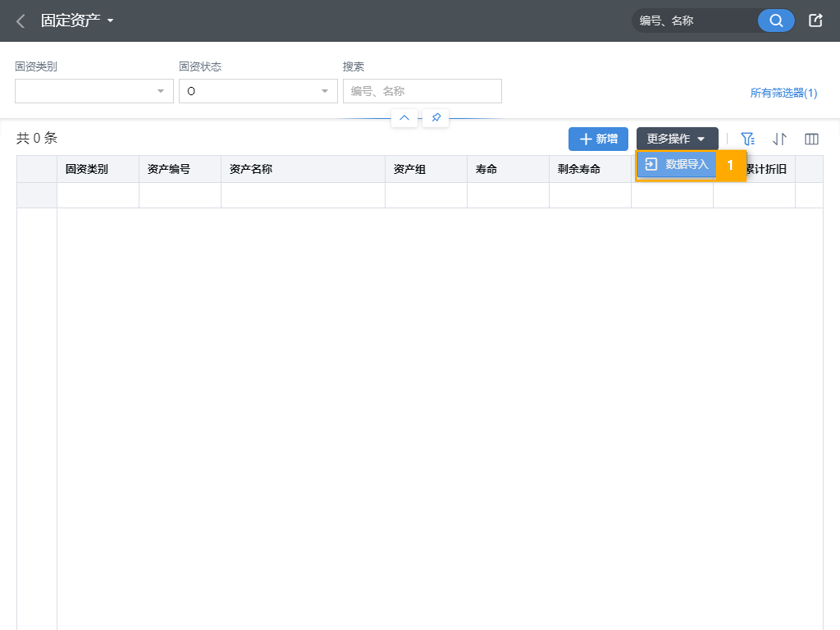The width and height of the screenshot is (840, 630).
Task: Click the 剩余寿命 column header
Action: tap(590, 169)
